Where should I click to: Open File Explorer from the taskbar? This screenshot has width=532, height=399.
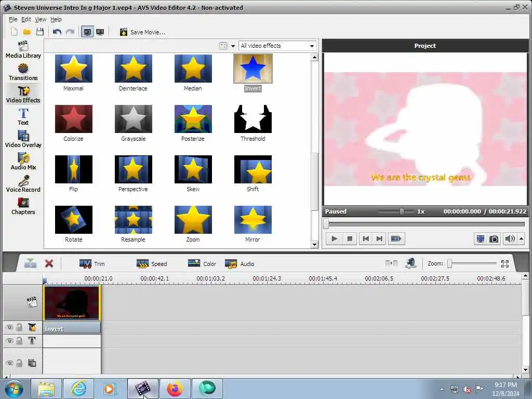tap(46, 389)
